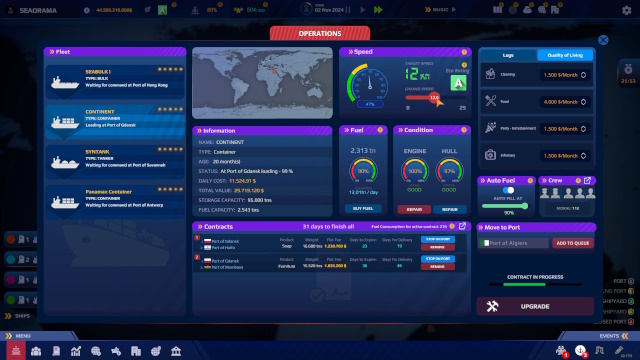This screenshot has width=640, height=360.
Task: Click the Buy Fuel button
Action: (363, 209)
